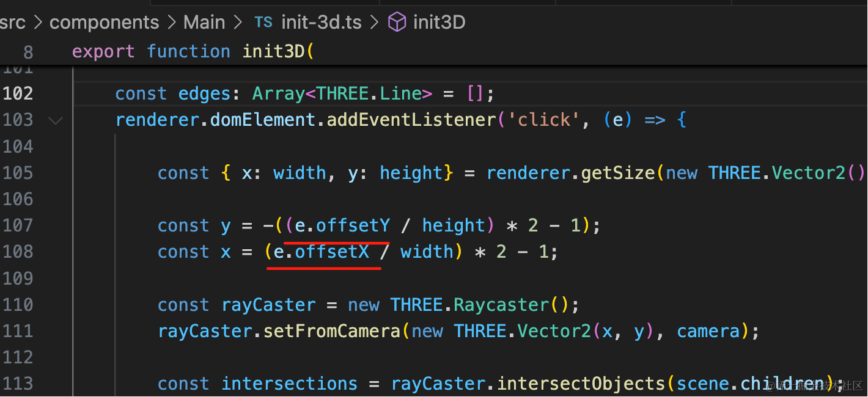Click the cube symbol icon before init3D
This screenshot has width=868, height=397.
(x=397, y=23)
